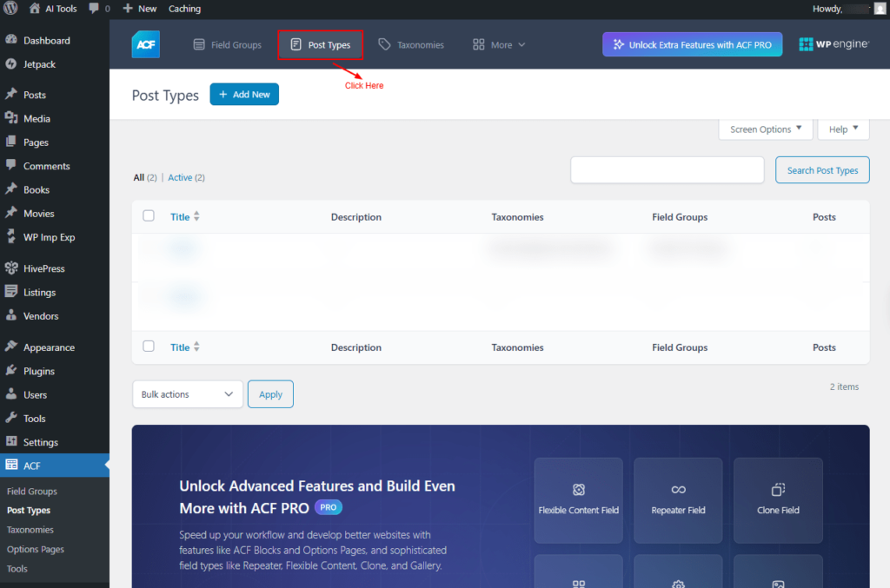
Task: Click into the post types search field
Action: tap(667, 170)
